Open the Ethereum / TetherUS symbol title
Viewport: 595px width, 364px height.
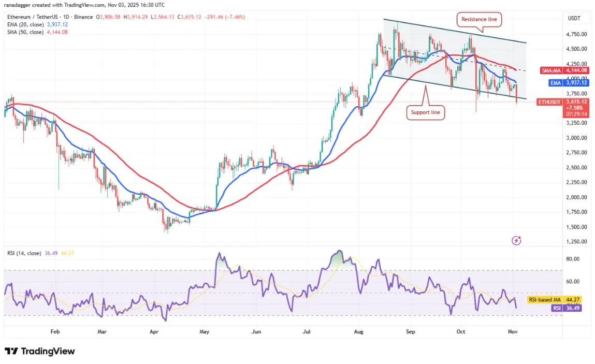pos(50,17)
